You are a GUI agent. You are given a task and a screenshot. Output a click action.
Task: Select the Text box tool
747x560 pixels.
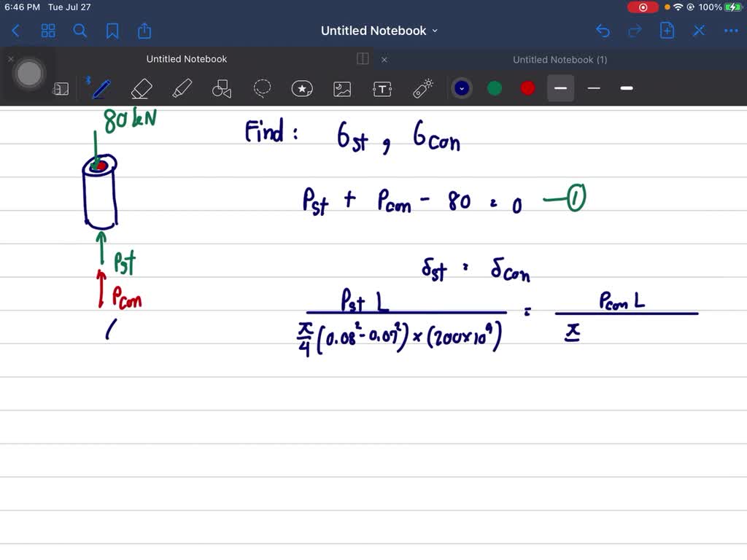click(382, 89)
